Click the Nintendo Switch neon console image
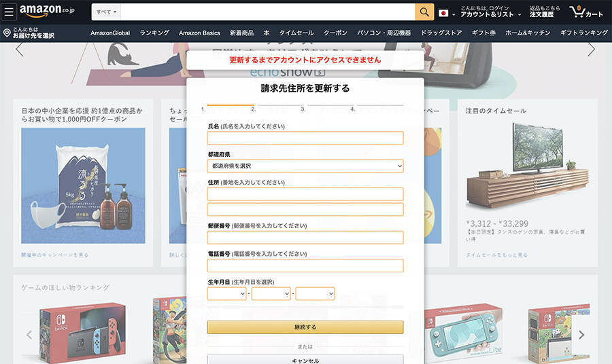 coord(83,333)
